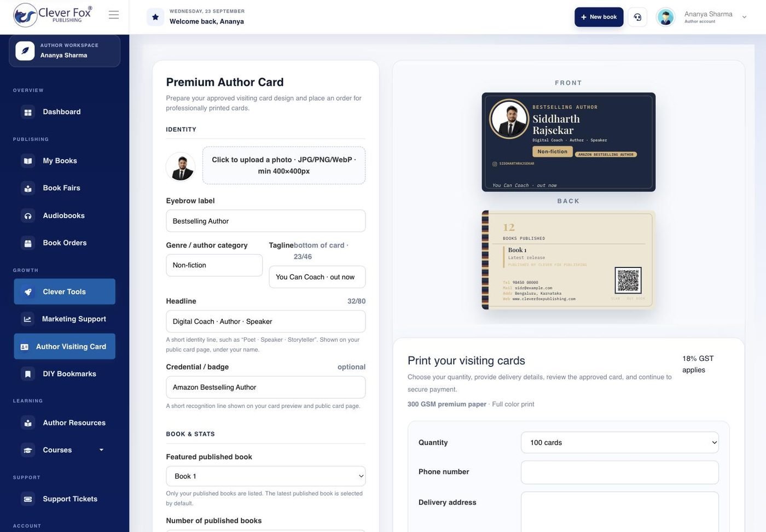Expand the Courses submenu arrow
The image size is (766, 532).
pyautogui.click(x=101, y=450)
